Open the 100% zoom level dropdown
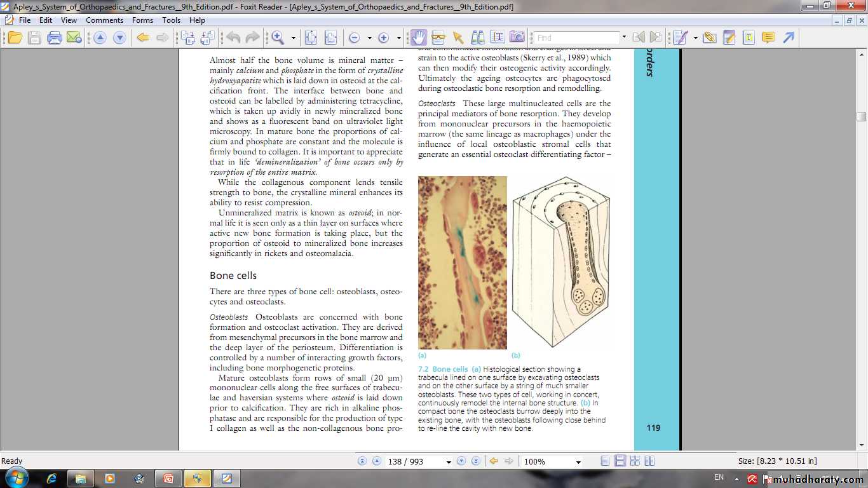 tap(578, 462)
